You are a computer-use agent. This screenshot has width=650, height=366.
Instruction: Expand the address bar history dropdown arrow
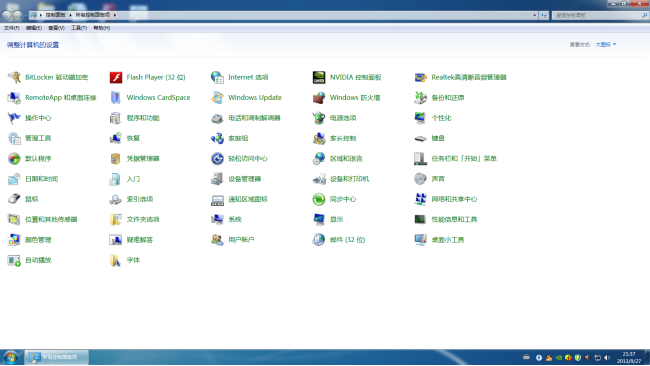(x=534, y=15)
